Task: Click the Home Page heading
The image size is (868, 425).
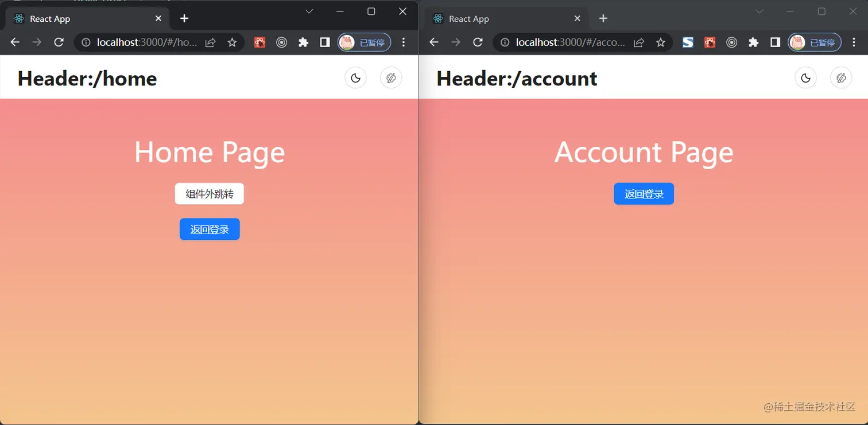Action: point(210,152)
